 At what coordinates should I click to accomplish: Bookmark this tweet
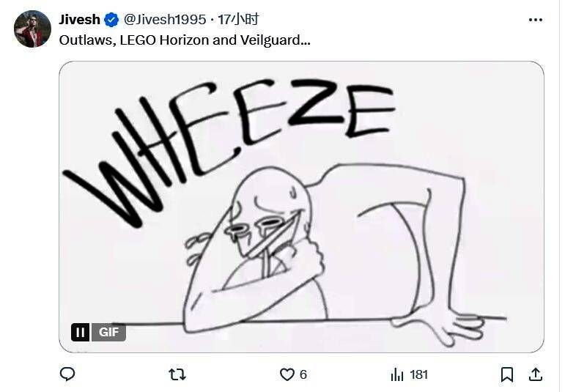pyautogui.click(x=506, y=374)
